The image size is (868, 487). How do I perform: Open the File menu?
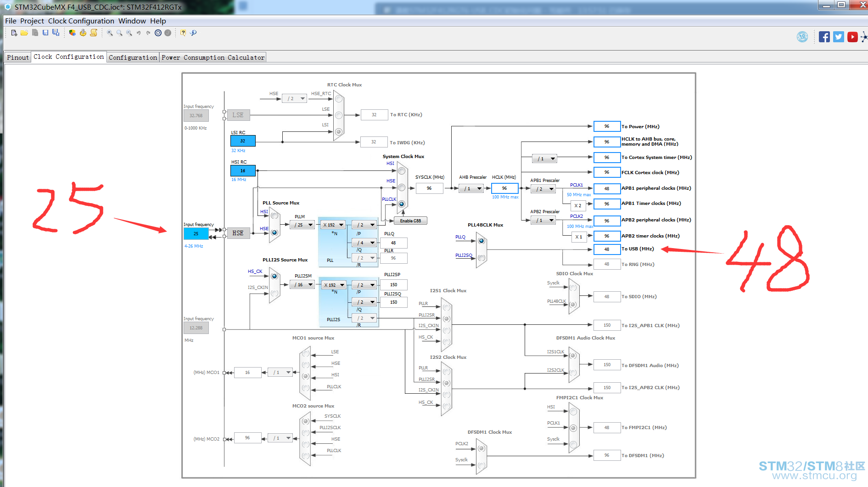point(11,21)
